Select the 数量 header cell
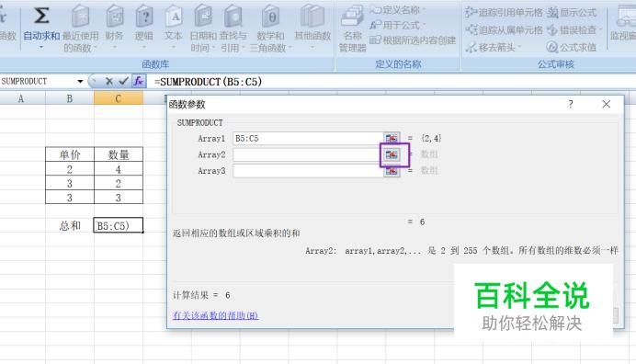The image size is (636, 364). 119,154
